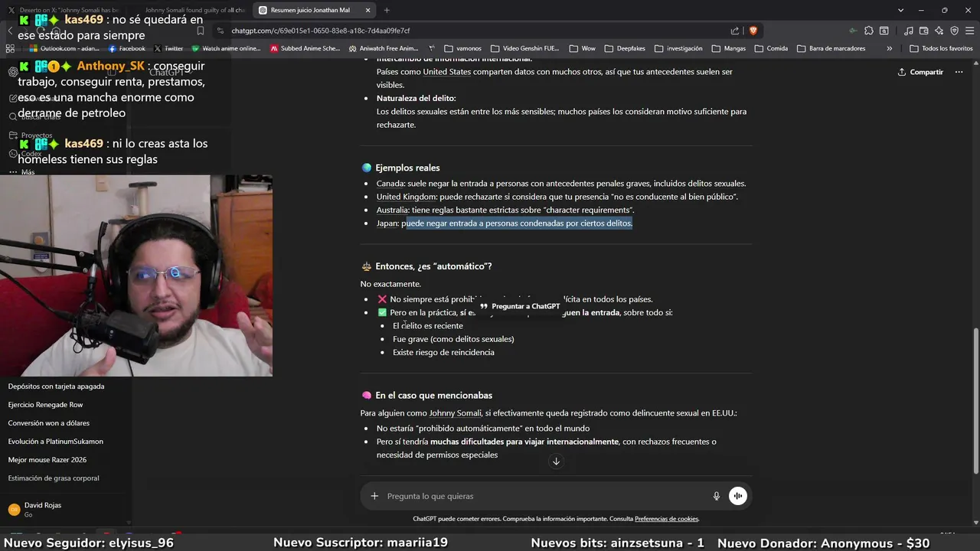Screen dimensions: 980x551
Task: Open the Watch anime online bookmark
Action: pos(227,48)
